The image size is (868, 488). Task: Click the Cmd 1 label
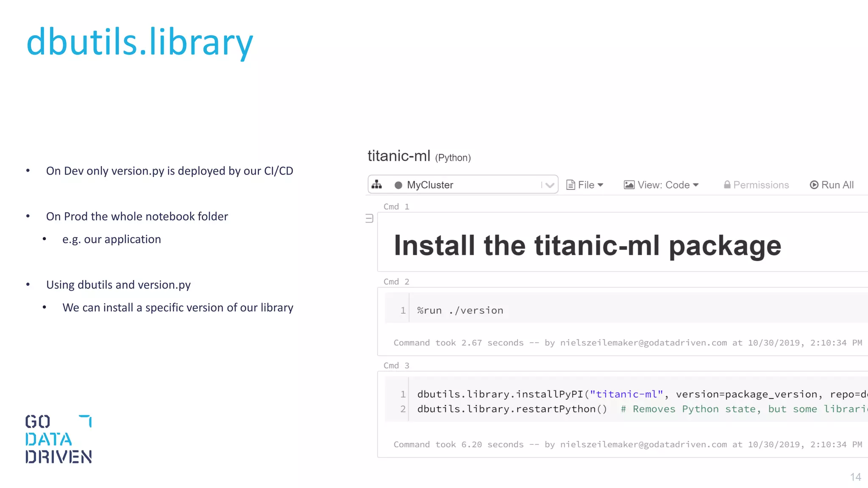point(396,207)
